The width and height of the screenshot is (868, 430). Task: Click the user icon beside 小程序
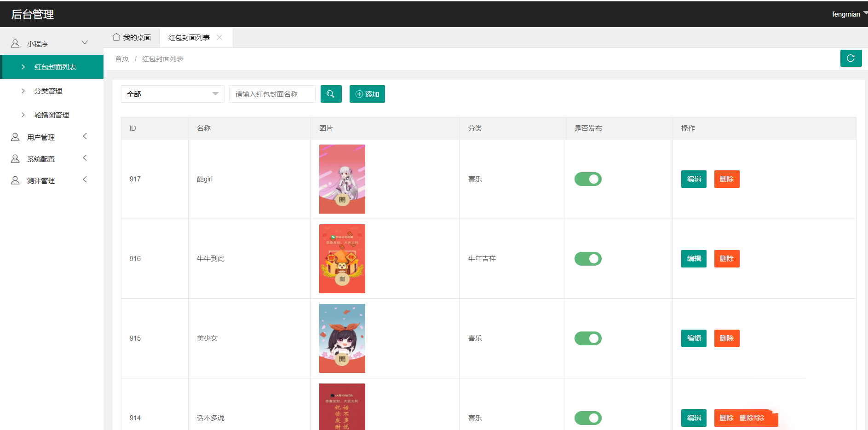click(15, 44)
